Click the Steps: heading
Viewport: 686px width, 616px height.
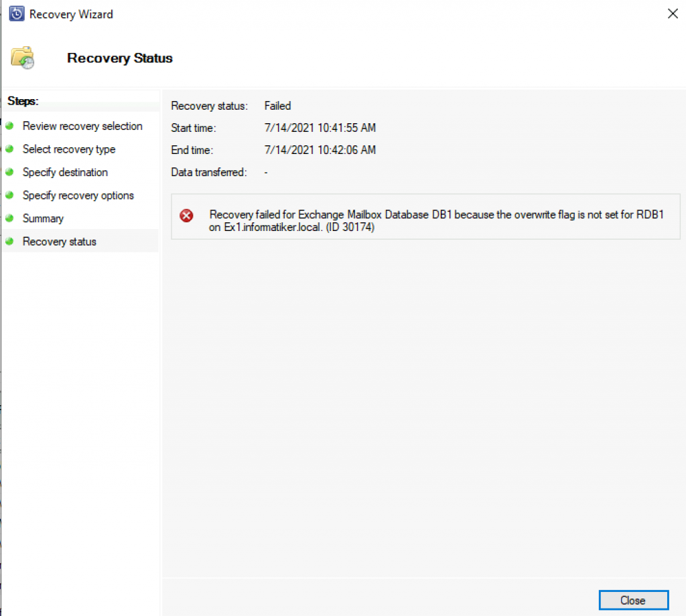[23, 101]
